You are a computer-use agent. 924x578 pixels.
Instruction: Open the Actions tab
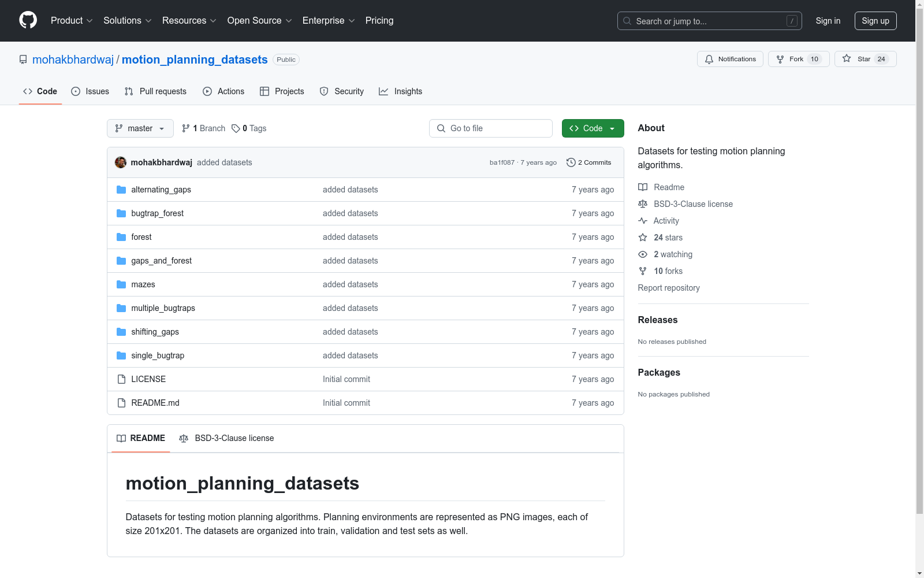(x=223, y=91)
